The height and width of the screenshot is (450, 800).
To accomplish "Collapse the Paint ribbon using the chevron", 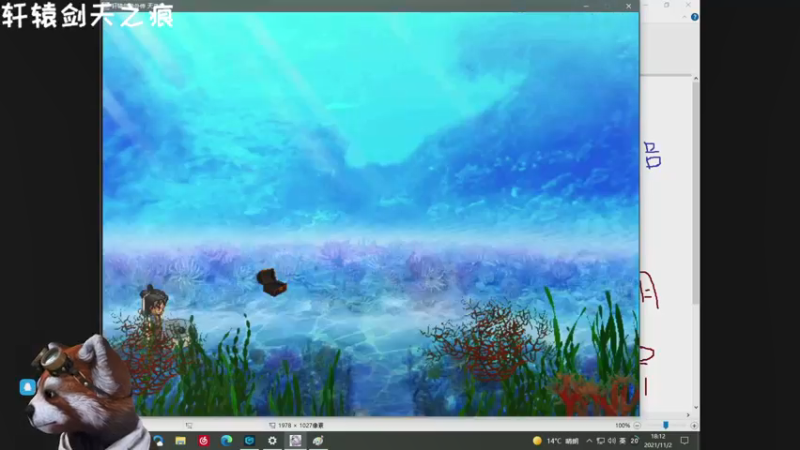I will 684,17.
